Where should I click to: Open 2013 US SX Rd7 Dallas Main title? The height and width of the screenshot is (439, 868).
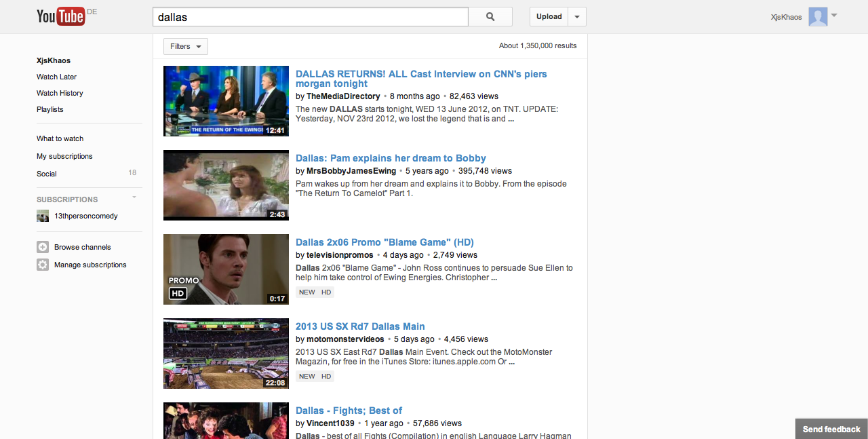360,326
